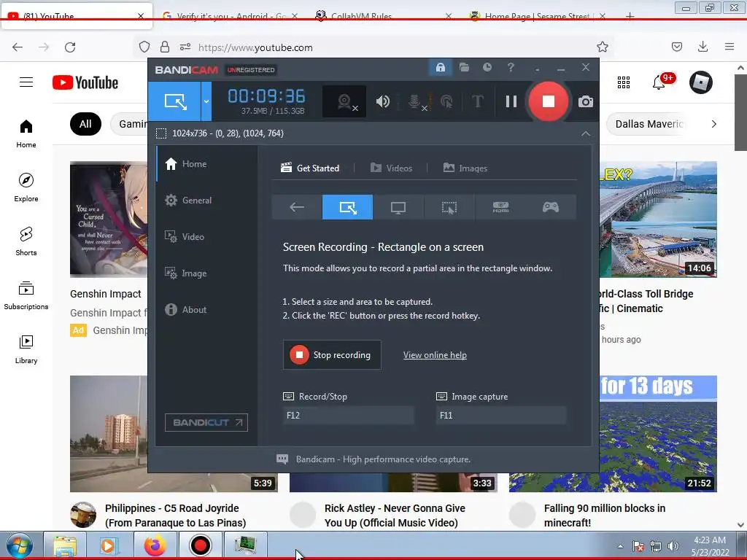This screenshot has width=747, height=560.
Task: Click the 1024x736 capture area selector
Action: click(x=220, y=133)
